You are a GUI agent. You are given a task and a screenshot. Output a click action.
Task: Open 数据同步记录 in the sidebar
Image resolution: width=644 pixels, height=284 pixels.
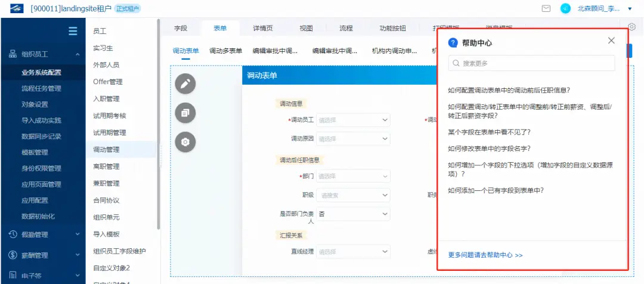click(42, 137)
